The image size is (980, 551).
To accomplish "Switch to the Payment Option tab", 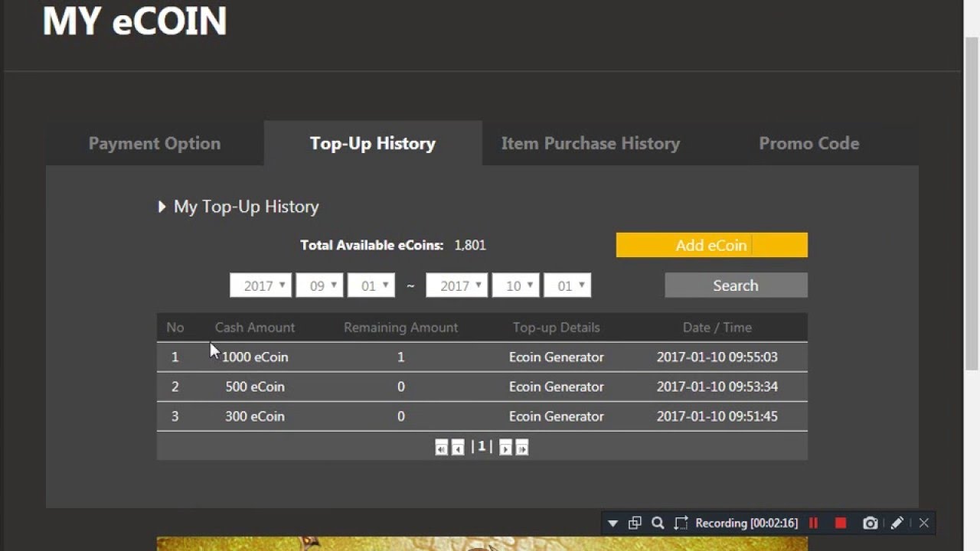I will (x=155, y=143).
